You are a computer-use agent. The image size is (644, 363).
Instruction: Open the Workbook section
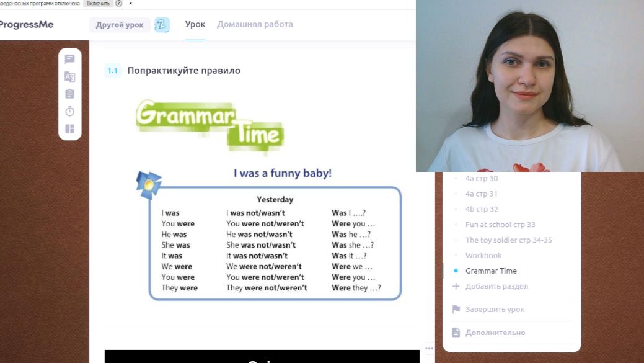pos(483,255)
